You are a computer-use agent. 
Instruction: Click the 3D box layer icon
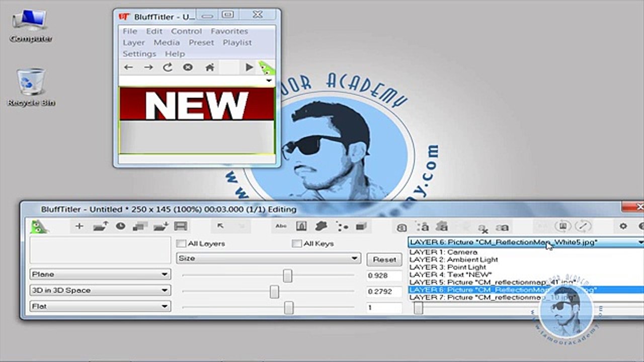point(361,227)
